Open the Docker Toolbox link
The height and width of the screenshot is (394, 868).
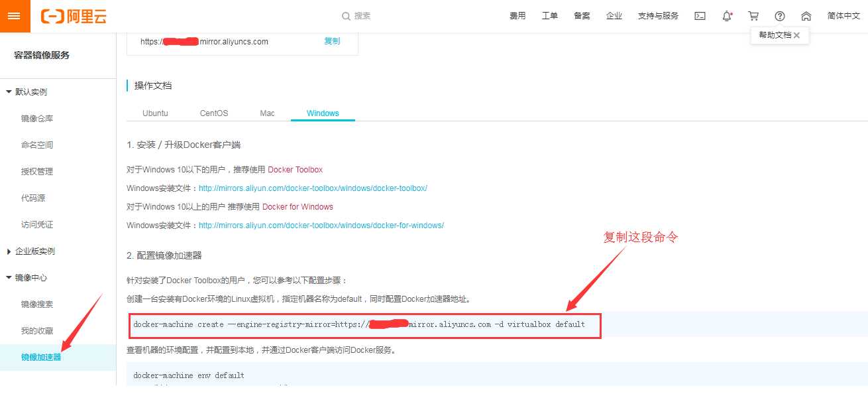coord(295,170)
